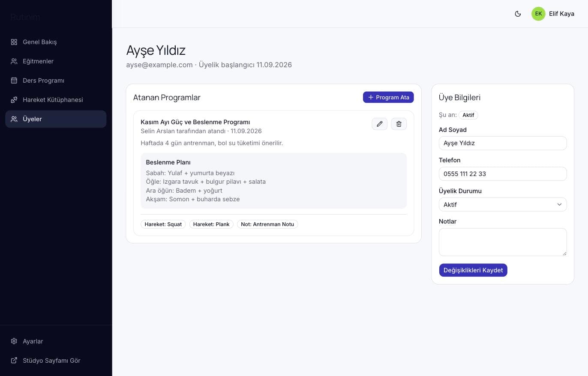The image size is (588, 376).
Task: Click the pencil edit icon on the program
Action: (379, 124)
